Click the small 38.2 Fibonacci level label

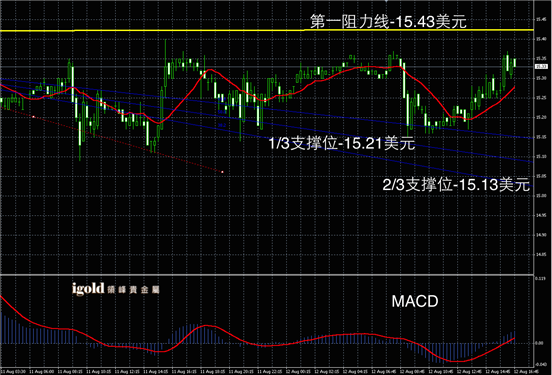[x=222, y=125]
